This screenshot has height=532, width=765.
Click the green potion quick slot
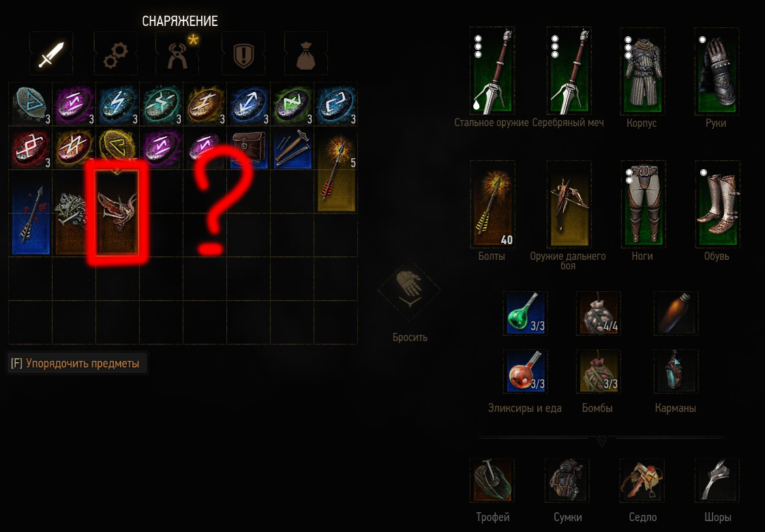tap(526, 313)
